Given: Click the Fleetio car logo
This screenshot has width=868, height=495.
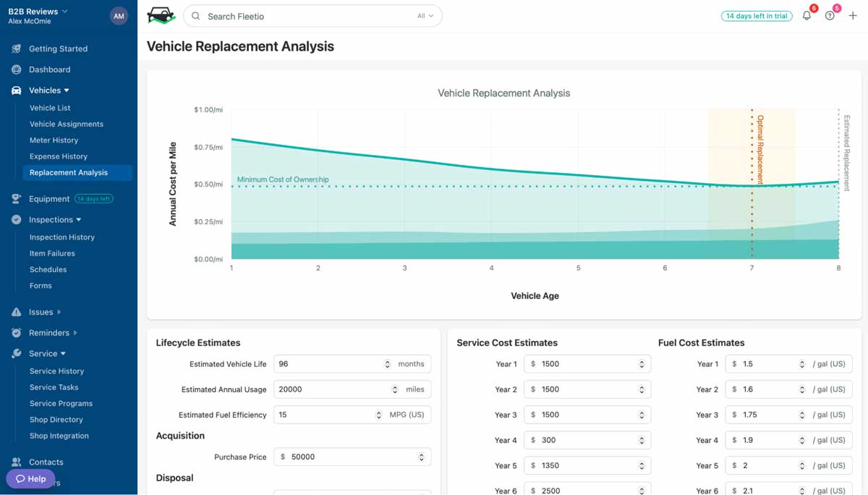Looking at the screenshot, I should [161, 15].
